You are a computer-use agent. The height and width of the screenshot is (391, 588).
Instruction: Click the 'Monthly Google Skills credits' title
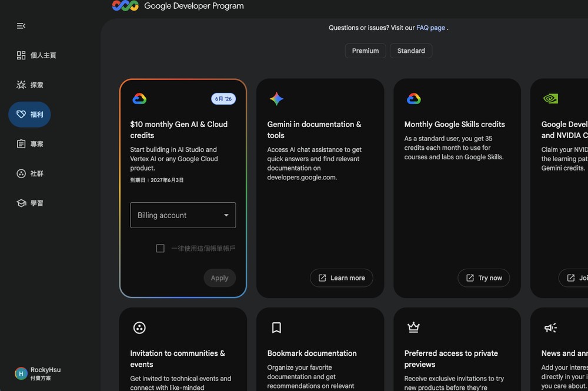(455, 124)
